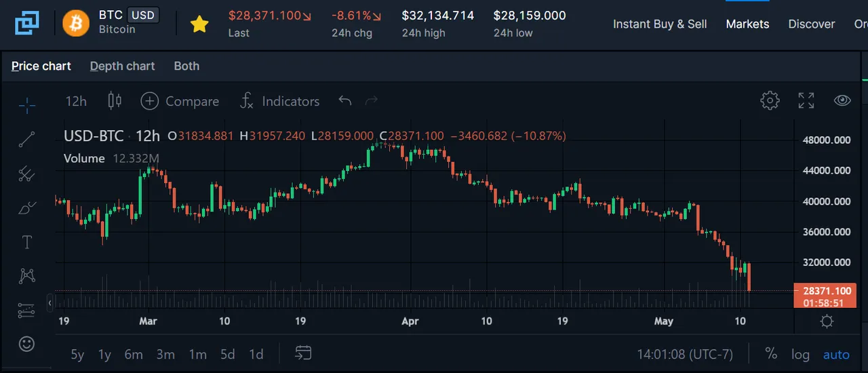The height and width of the screenshot is (373, 868).
Task: Set date range to 5d
Action: pos(227,354)
